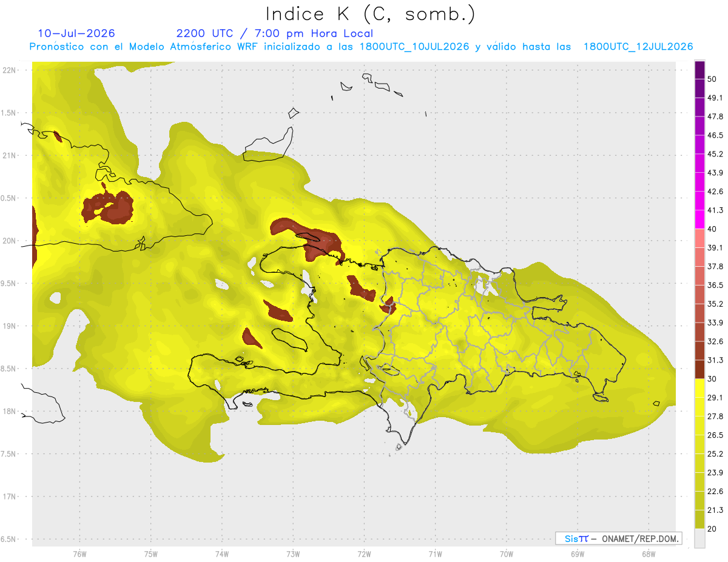728x562 pixels.
Task: Click the 18N latitude label
Action: coord(10,411)
